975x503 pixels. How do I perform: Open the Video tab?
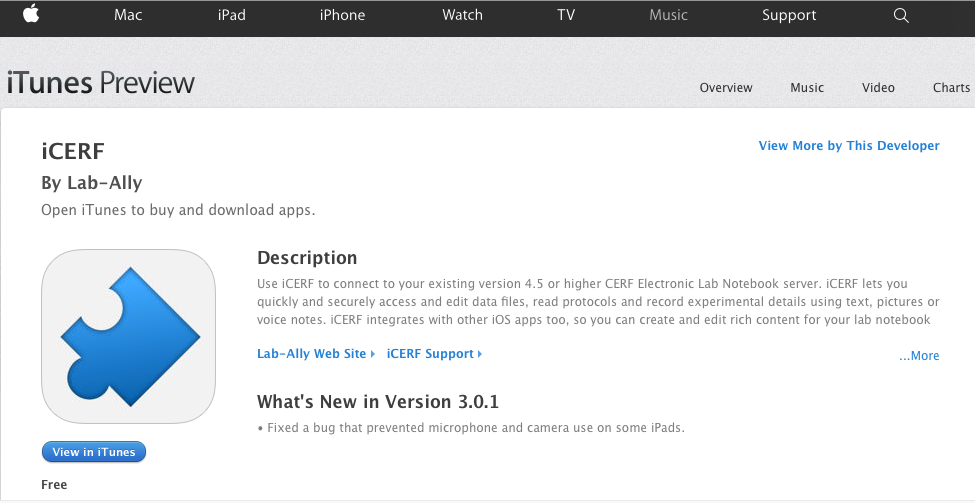[878, 88]
